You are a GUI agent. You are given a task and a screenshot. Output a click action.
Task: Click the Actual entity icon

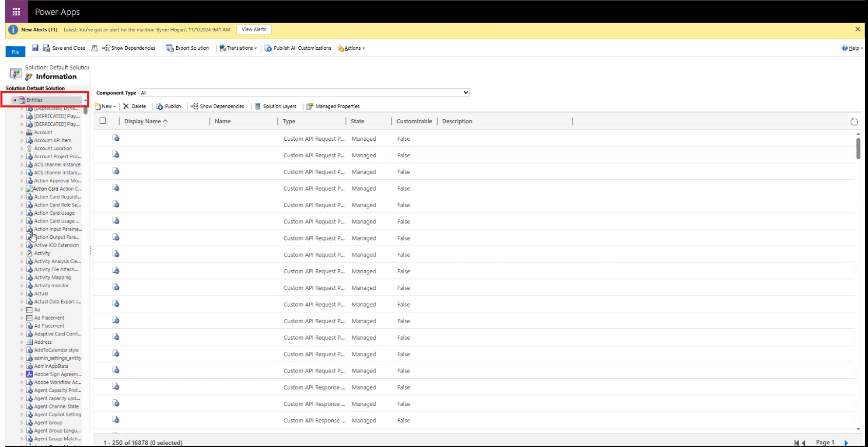tap(29, 294)
